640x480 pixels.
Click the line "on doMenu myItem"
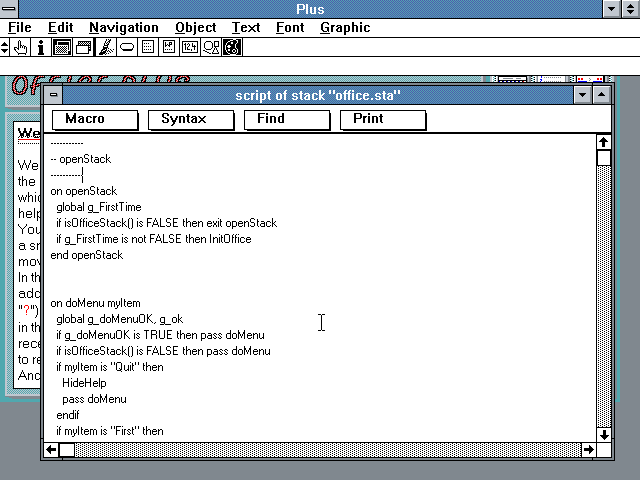96,303
